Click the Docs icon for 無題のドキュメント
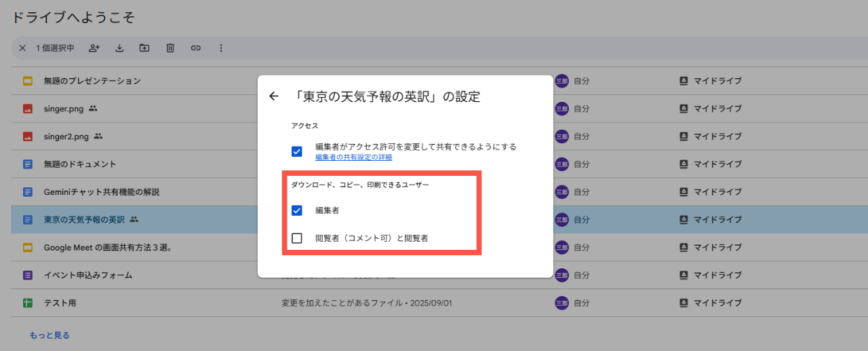This screenshot has width=868, height=351. click(28, 164)
